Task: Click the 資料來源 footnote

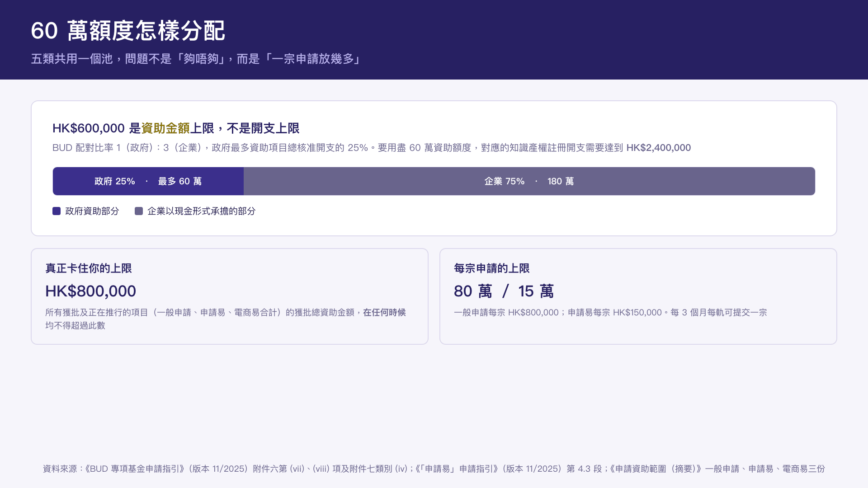Action: [x=434, y=469]
